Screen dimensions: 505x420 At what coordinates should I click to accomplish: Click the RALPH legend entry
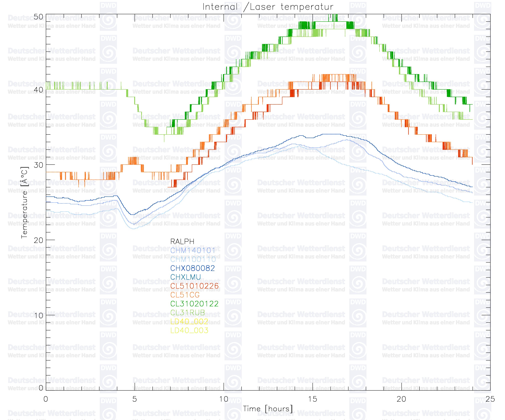pyautogui.click(x=182, y=242)
